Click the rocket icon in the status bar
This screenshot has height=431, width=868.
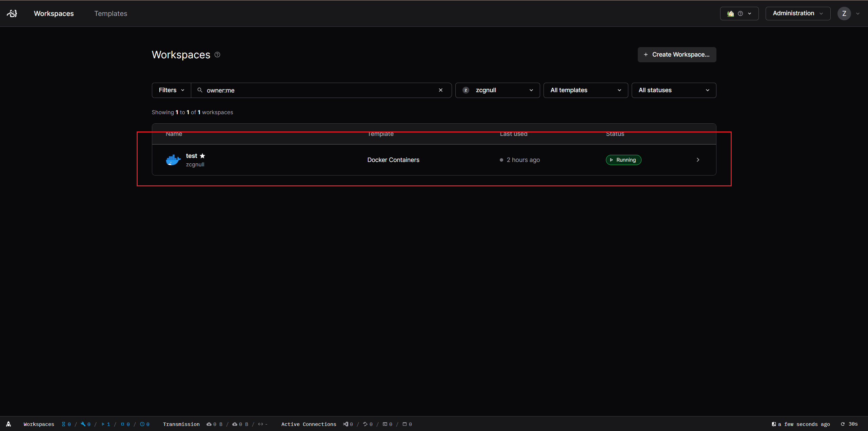pos(8,424)
